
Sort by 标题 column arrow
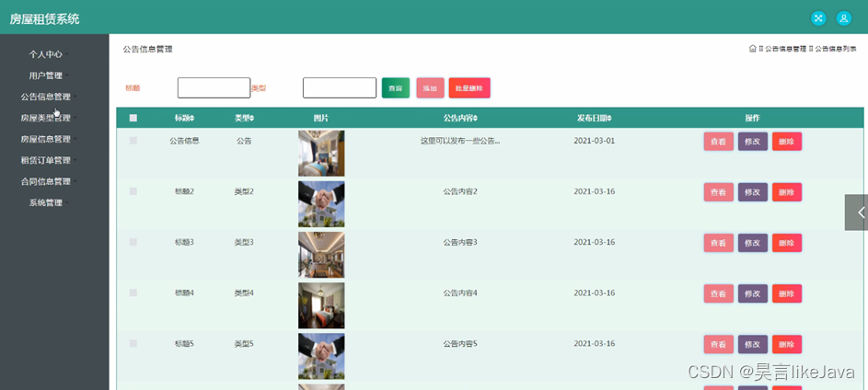click(x=192, y=119)
